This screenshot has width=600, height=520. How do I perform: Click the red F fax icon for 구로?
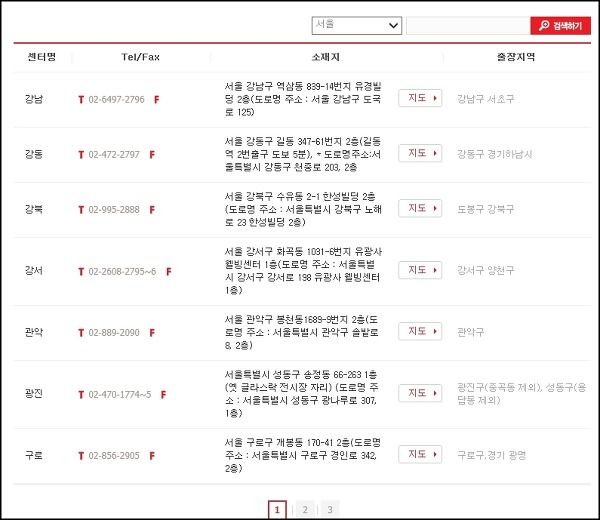pyautogui.click(x=152, y=456)
